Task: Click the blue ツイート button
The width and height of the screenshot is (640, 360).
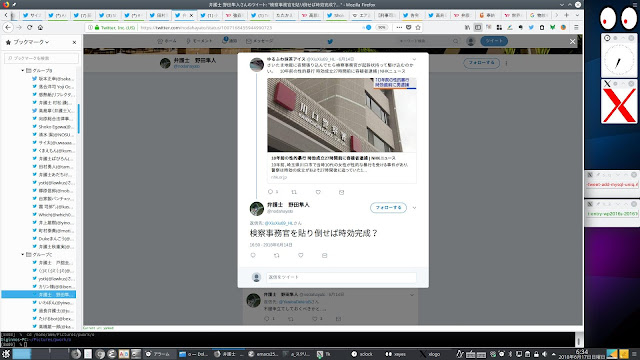Action: (494, 41)
